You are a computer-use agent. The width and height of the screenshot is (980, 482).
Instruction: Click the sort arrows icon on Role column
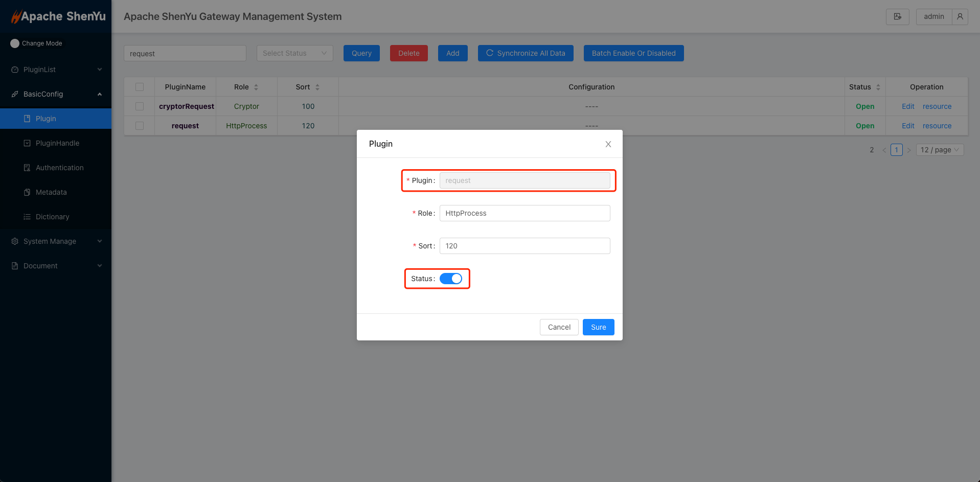pyautogui.click(x=256, y=87)
